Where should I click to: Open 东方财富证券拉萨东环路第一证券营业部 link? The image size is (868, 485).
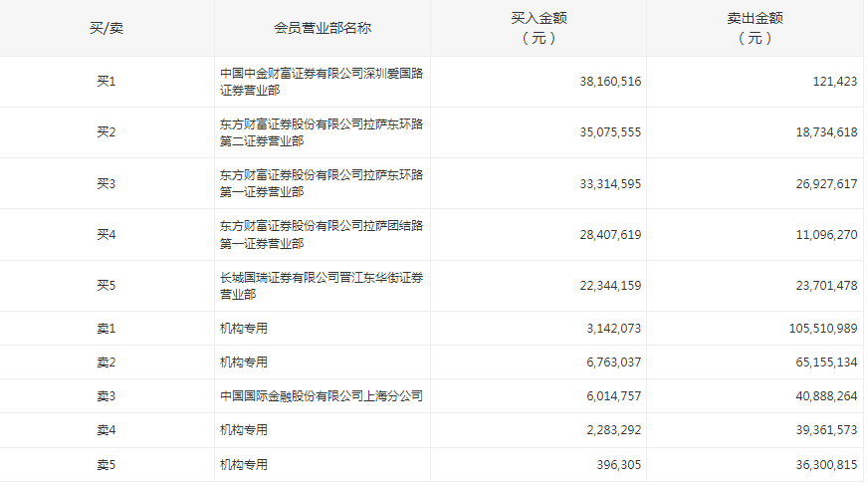pos(322,183)
